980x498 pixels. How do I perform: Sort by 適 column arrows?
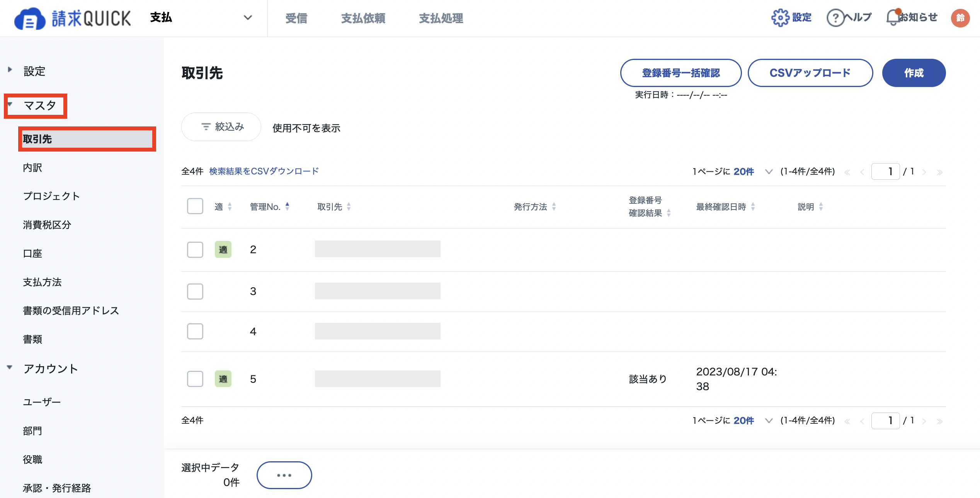click(x=230, y=206)
